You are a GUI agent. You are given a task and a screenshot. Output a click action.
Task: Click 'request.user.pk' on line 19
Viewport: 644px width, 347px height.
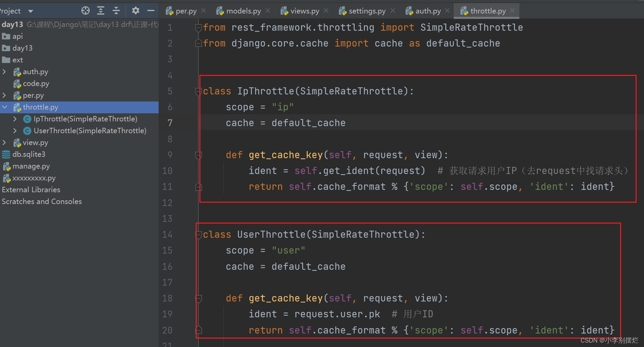[337, 314]
